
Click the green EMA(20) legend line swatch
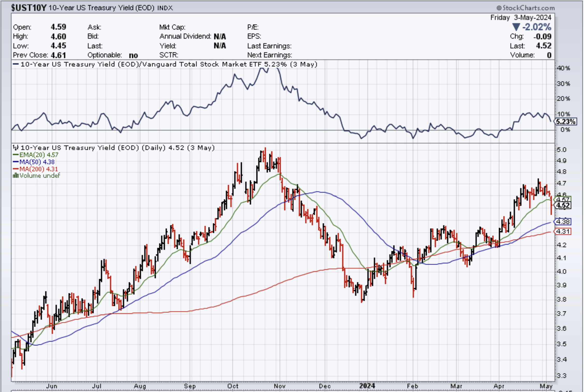[16, 155]
